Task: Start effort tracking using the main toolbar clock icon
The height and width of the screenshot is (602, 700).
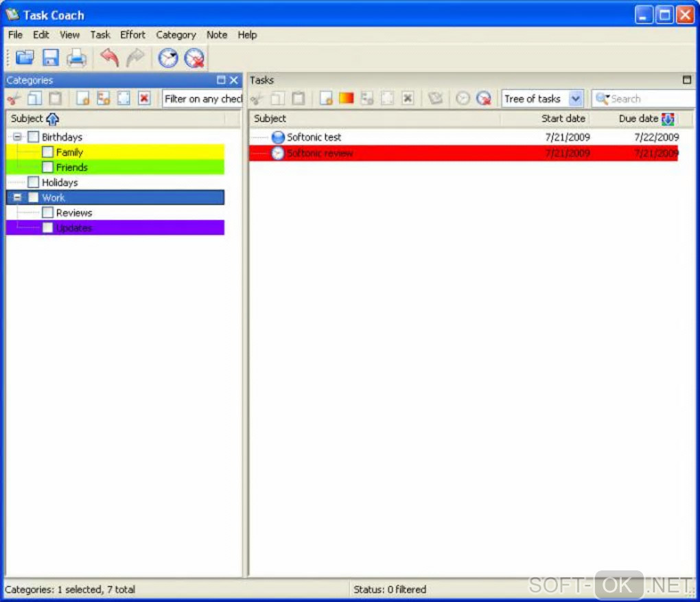Action: [x=168, y=58]
